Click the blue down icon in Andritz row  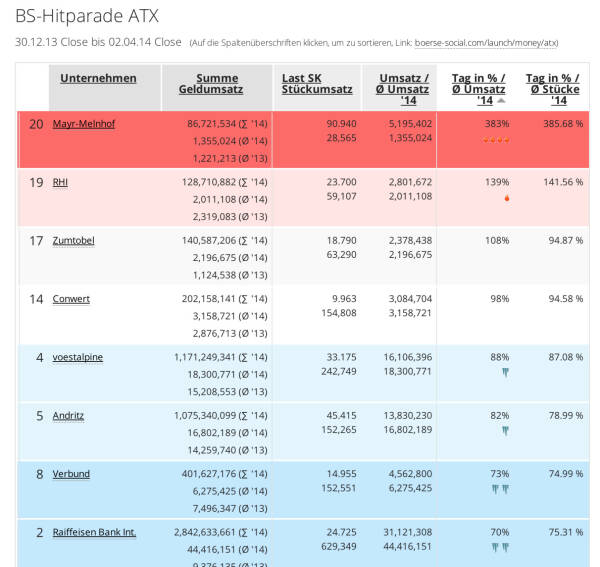coord(504,431)
